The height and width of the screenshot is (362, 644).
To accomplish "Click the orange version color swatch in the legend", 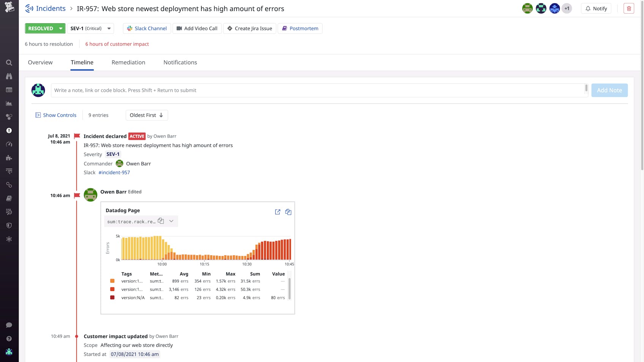I will pyautogui.click(x=112, y=281).
